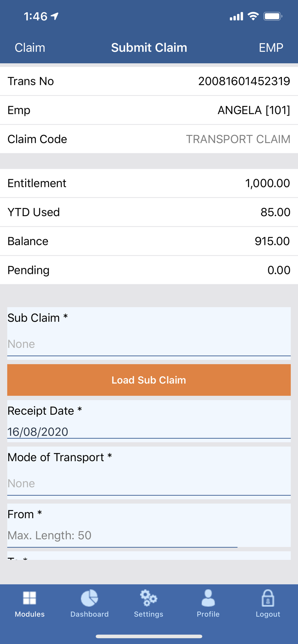Image resolution: width=298 pixels, height=644 pixels.
Task: Tap the Balance 915.00 row
Action: click(149, 241)
